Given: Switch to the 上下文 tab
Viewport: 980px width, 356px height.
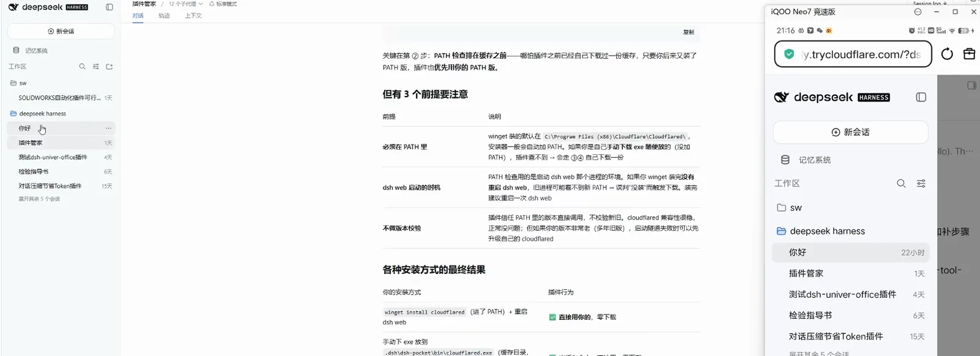Looking at the screenshot, I should tap(193, 16).
